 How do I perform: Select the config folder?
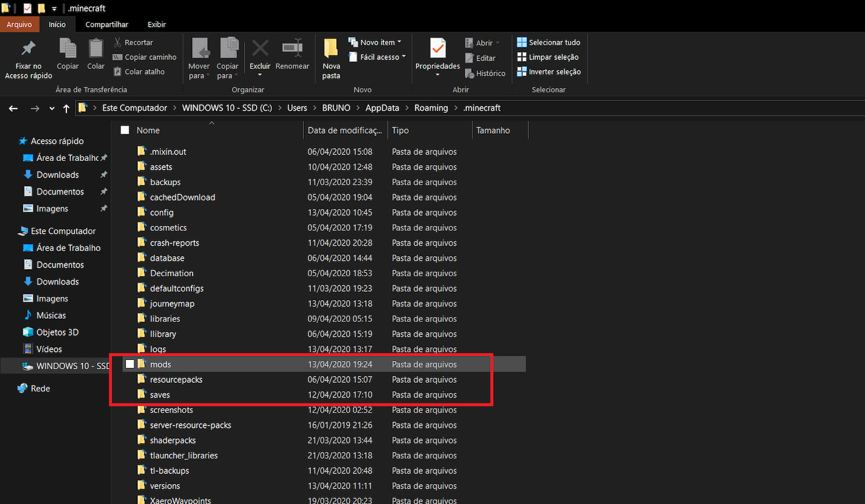[x=161, y=212]
